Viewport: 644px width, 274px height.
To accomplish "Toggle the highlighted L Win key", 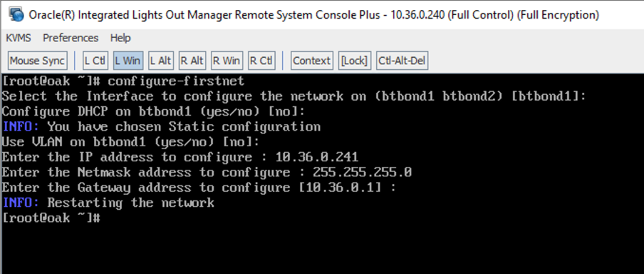I will [128, 61].
